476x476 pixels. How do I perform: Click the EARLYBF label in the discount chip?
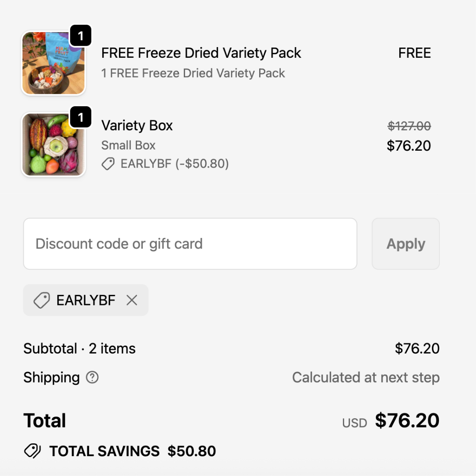[x=86, y=300]
